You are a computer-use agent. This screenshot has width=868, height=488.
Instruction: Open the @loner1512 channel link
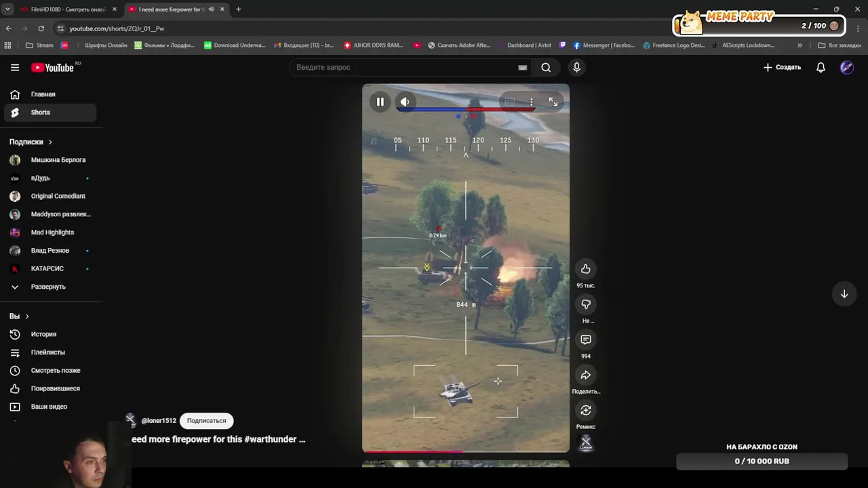click(159, 421)
